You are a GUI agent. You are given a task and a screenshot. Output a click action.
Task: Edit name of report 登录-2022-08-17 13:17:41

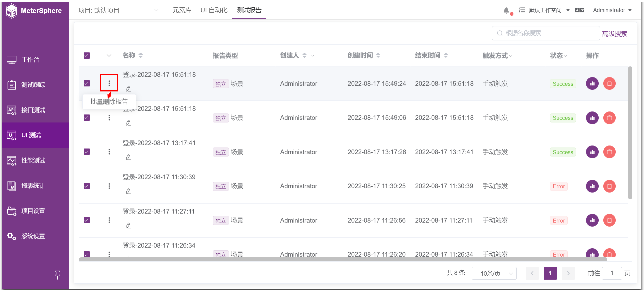coord(128,157)
